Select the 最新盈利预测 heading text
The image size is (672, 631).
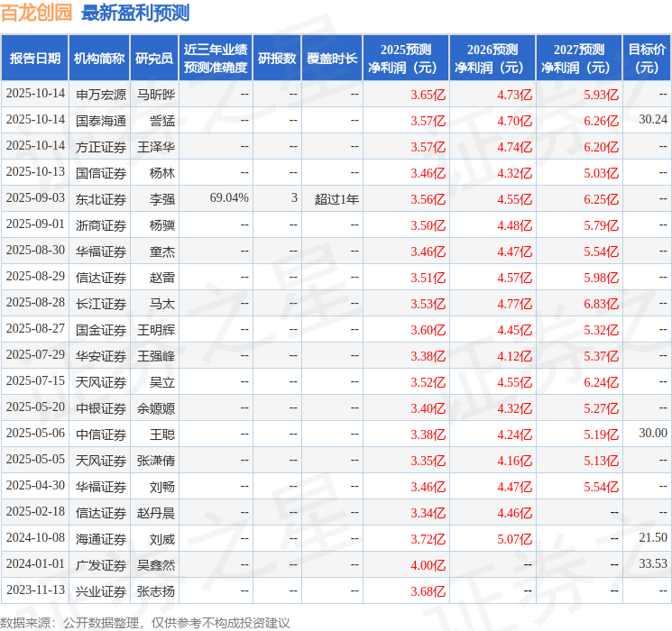(135, 13)
